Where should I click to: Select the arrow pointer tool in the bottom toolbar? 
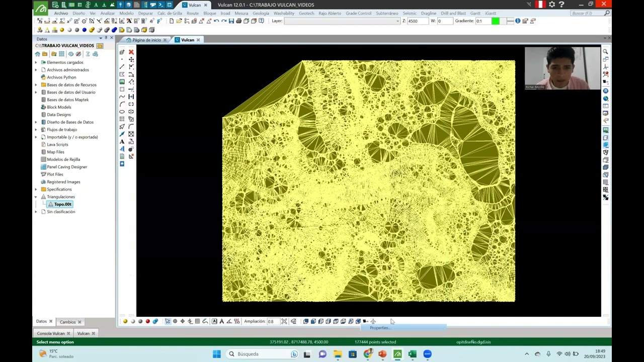(168, 321)
